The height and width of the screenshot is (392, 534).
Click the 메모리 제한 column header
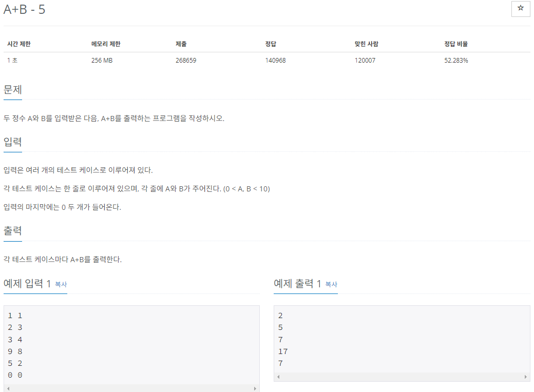[x=106, y=44]
